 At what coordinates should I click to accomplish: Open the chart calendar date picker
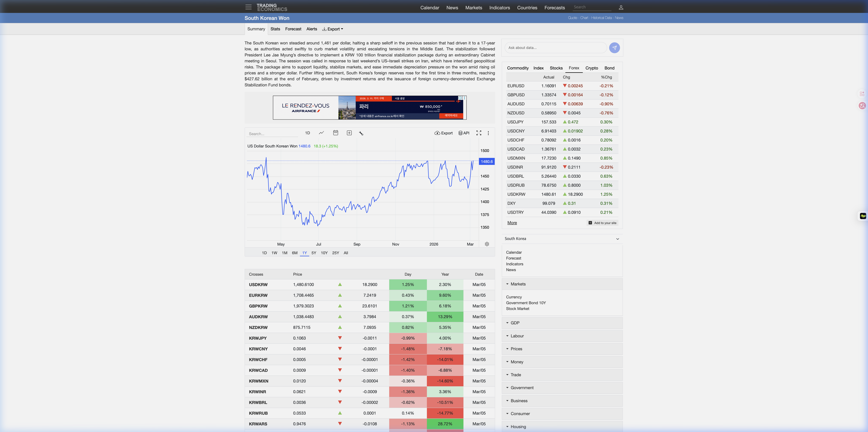pyautogui.click(x=335, y=133)
